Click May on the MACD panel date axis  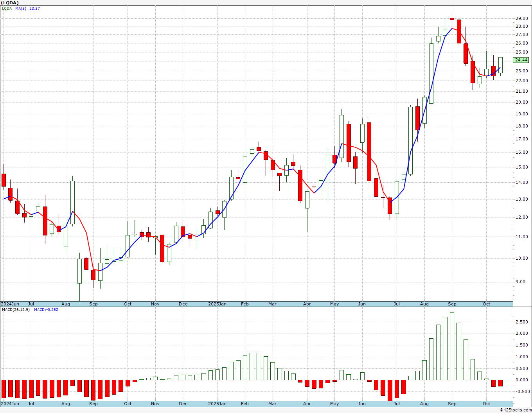pos(334,404)
